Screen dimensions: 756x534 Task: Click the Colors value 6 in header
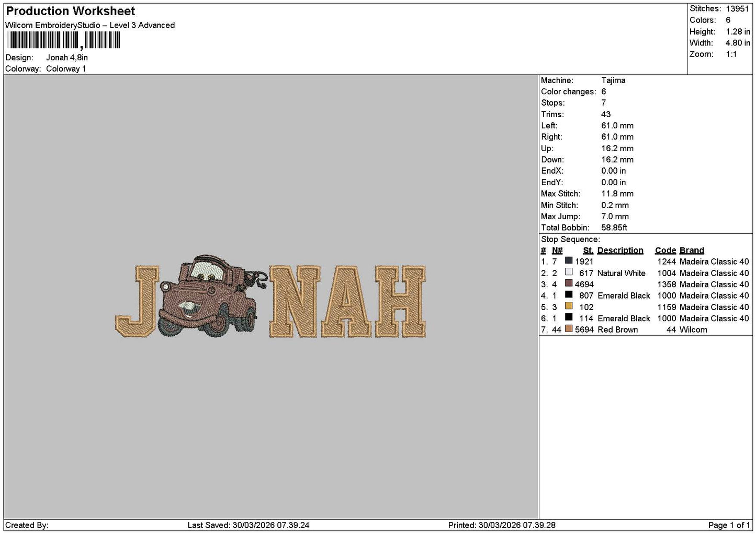pyautogui.click(x=728, y=20)
